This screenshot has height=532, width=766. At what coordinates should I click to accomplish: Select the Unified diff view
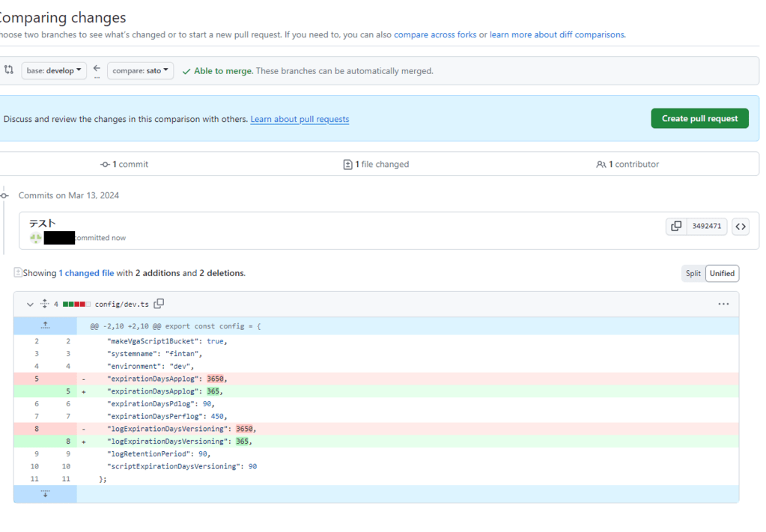(x=721, y=273)
